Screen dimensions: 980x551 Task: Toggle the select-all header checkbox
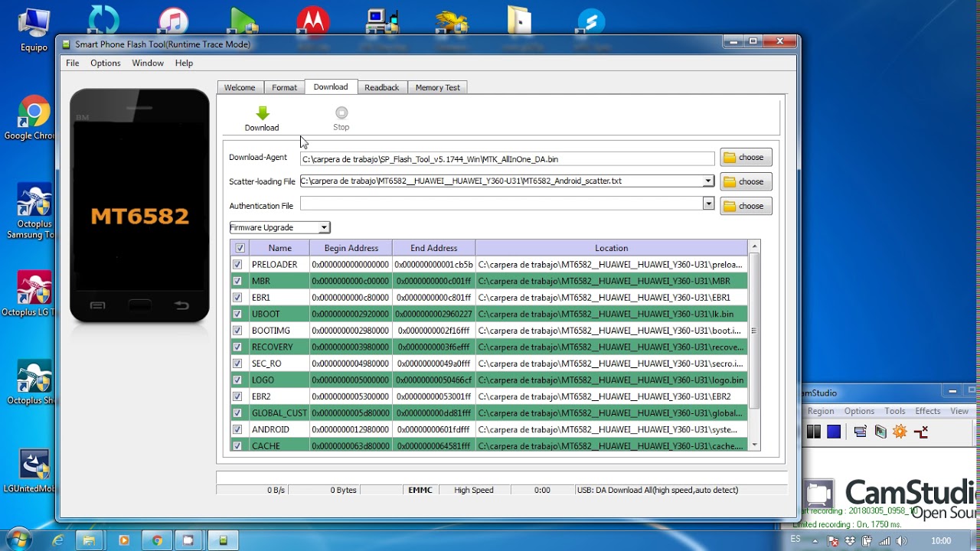[x=240, y=248]
